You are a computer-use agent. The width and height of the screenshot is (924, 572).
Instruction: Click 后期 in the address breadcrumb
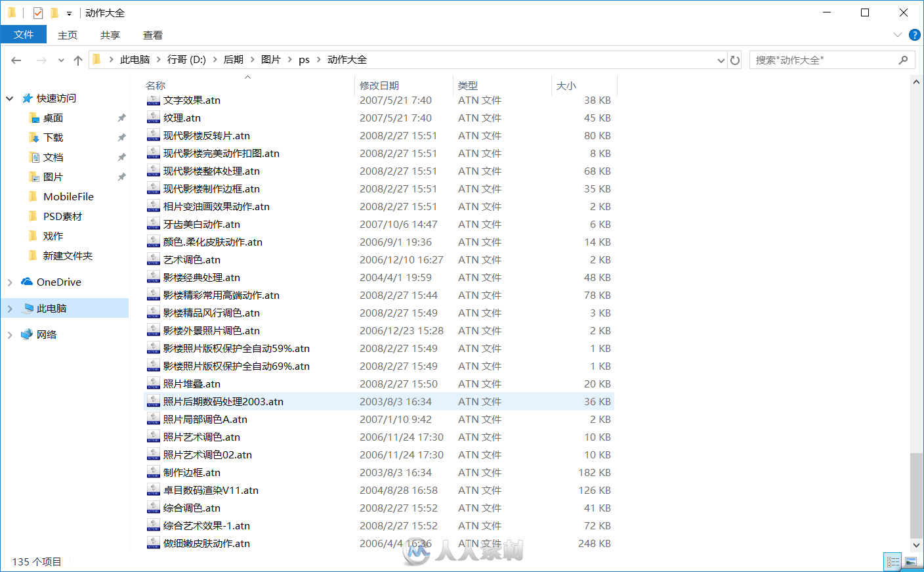point(234,60)
